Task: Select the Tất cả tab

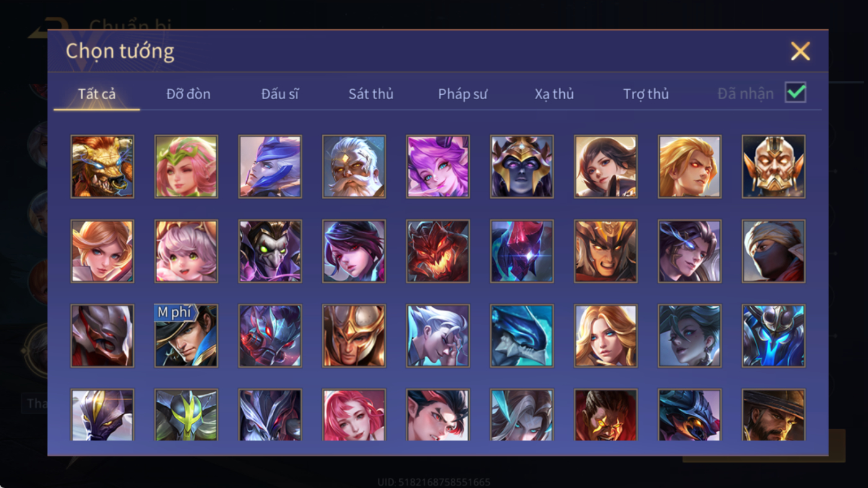Action: (97, 94)
